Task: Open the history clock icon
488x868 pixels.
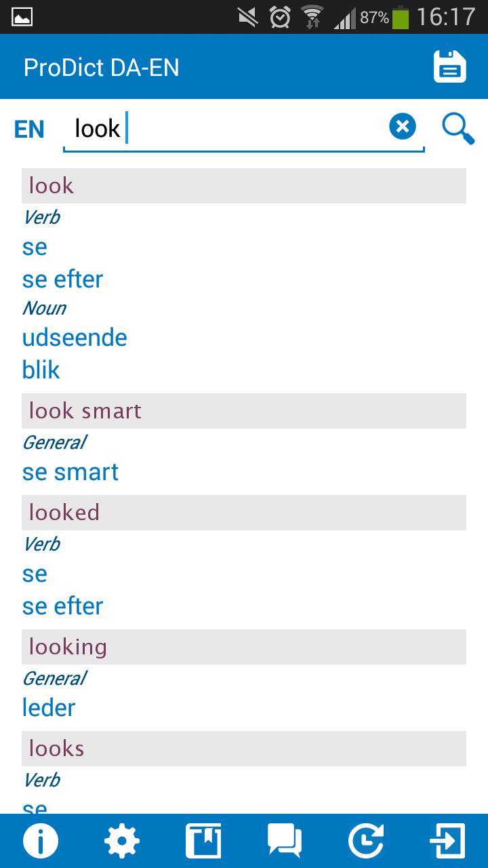Action: pyautogui.click(x=366, y=841)
